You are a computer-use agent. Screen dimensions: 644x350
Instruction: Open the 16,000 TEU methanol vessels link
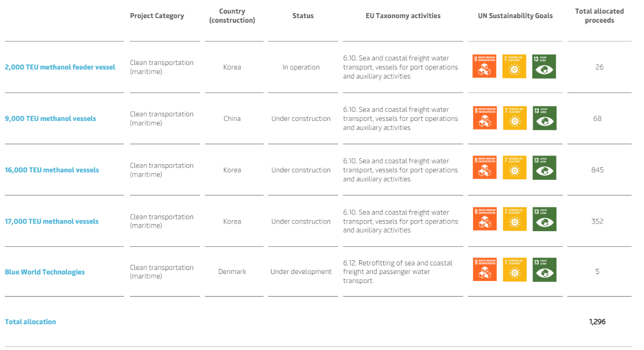tap(52, 170)
